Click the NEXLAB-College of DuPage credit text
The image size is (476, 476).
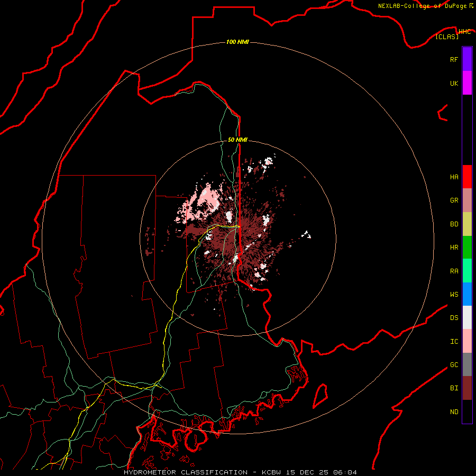(422, 6)
